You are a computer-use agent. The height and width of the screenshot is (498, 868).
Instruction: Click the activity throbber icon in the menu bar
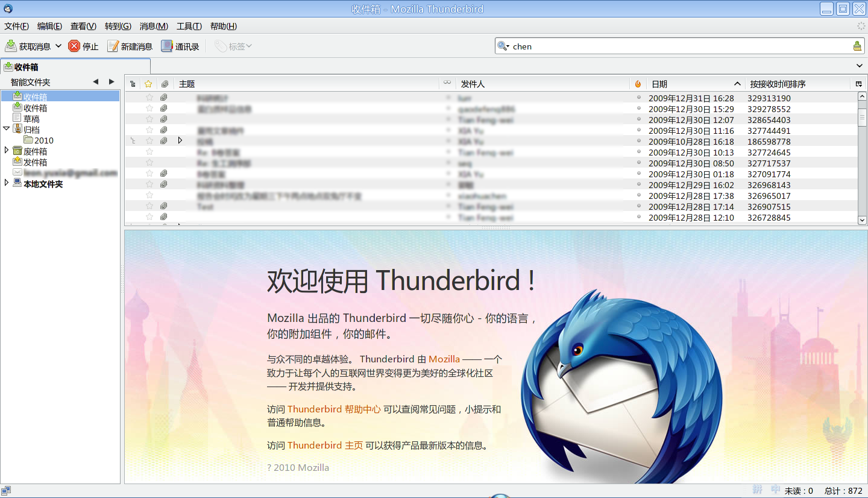861,26
